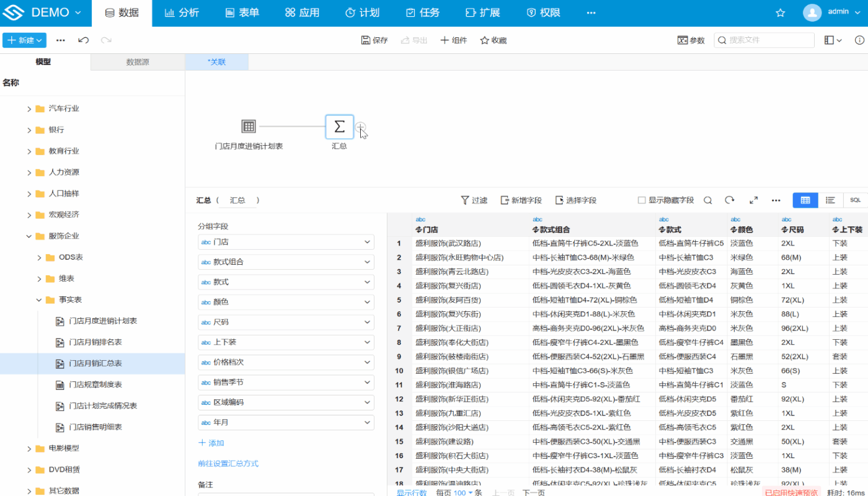Click the favorites star in top bar
The image size is (868, 496).
(x=781, y=13)
